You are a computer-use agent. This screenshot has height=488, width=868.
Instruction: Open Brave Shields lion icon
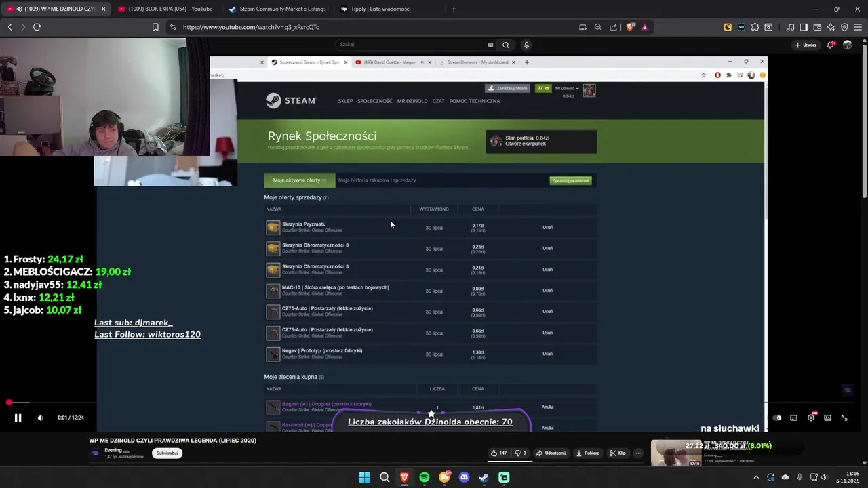click(630, 27)
